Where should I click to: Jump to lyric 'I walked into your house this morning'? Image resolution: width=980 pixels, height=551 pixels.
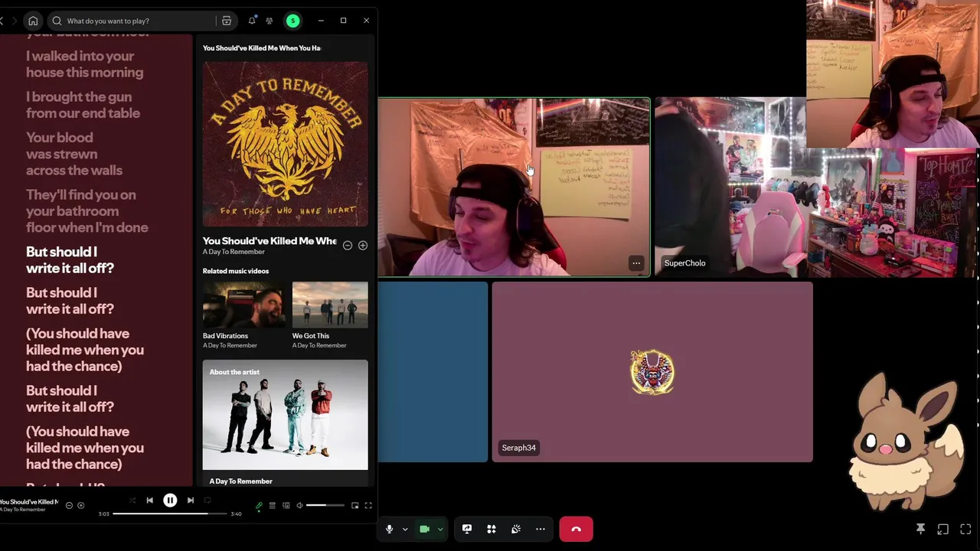click(84, 64)
